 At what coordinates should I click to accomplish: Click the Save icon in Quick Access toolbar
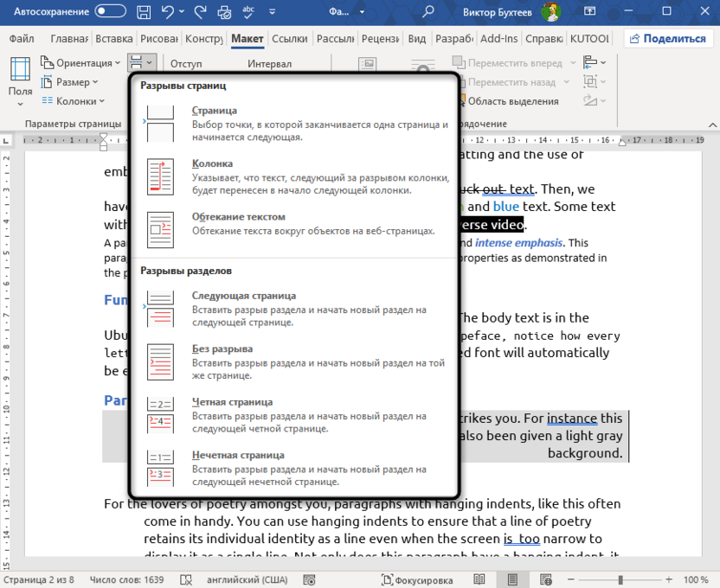pyautogui.click(x=143, y=11)
